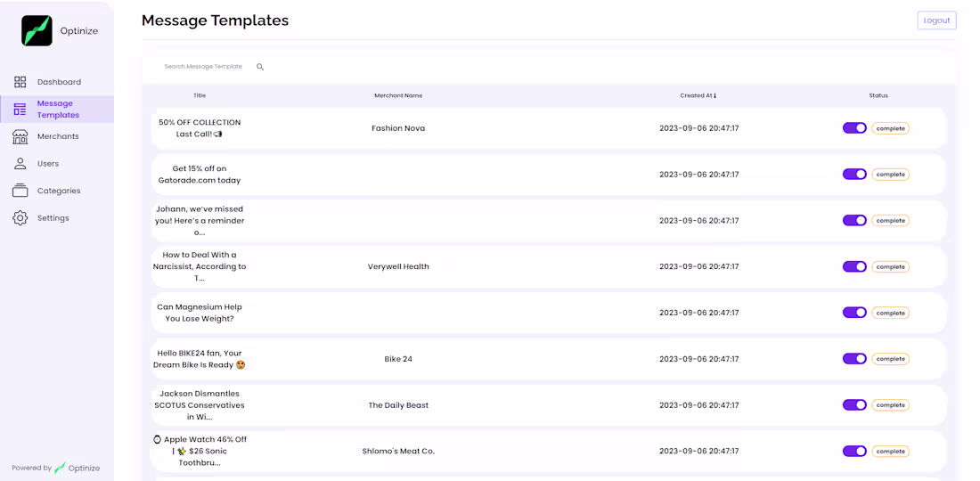Click the Logout button
980x481 pixels.
(x=936, y=20)
